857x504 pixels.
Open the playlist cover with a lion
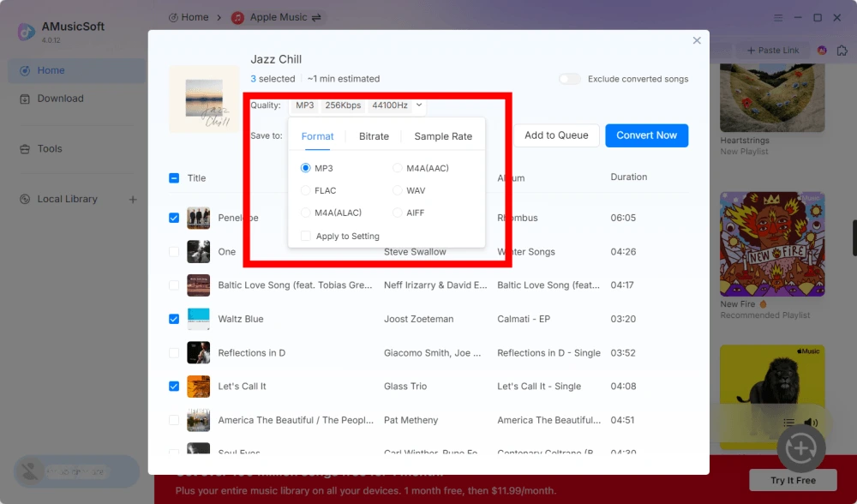point(772,397)
